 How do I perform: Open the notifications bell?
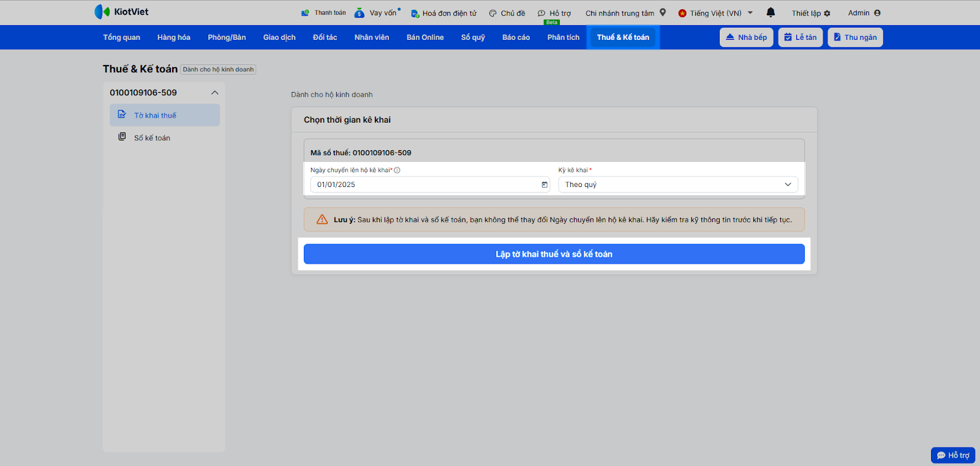click(771, 12)
